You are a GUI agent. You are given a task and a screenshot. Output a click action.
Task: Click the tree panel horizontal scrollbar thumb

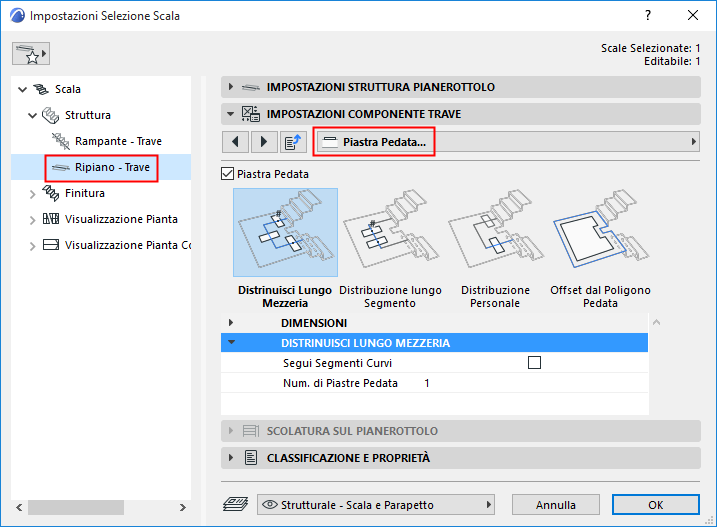pos(76,507)
